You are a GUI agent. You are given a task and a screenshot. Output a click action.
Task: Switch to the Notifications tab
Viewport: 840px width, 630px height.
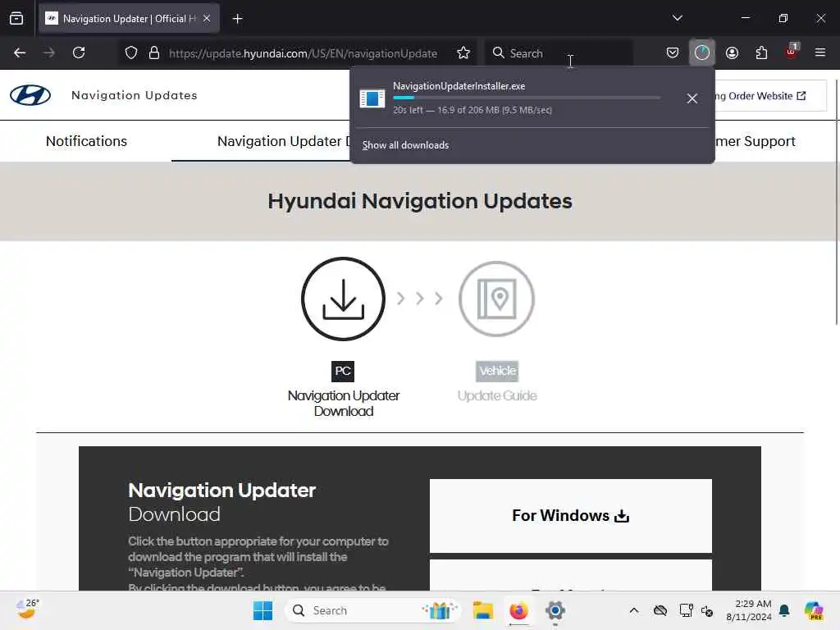(x=86, y=141)
